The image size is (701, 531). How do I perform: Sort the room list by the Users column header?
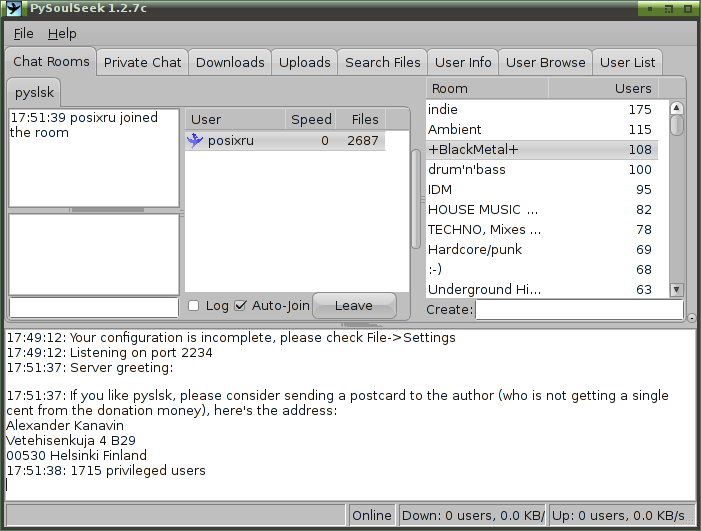point(604,88)
